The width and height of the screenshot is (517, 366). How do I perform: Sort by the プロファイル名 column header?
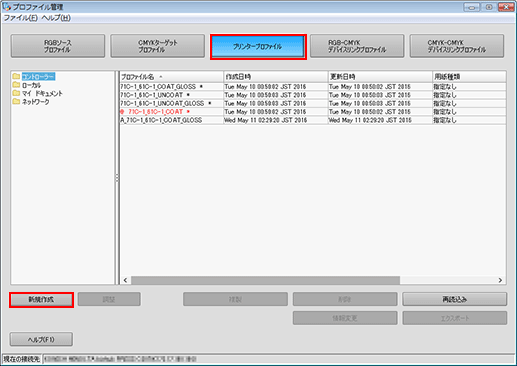(171, 77)
